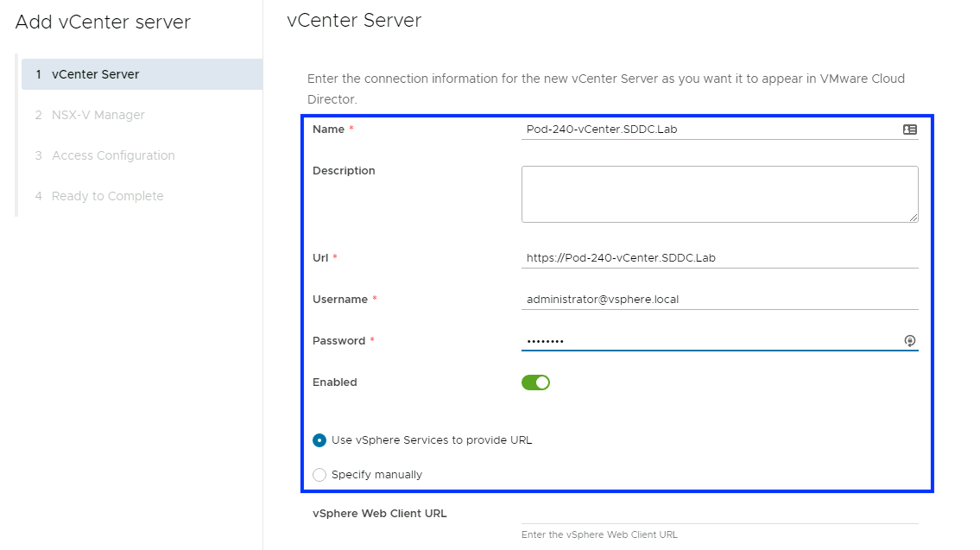Focus the Description text area
This screenshot has height=550, width=980.
click(718, 194)
